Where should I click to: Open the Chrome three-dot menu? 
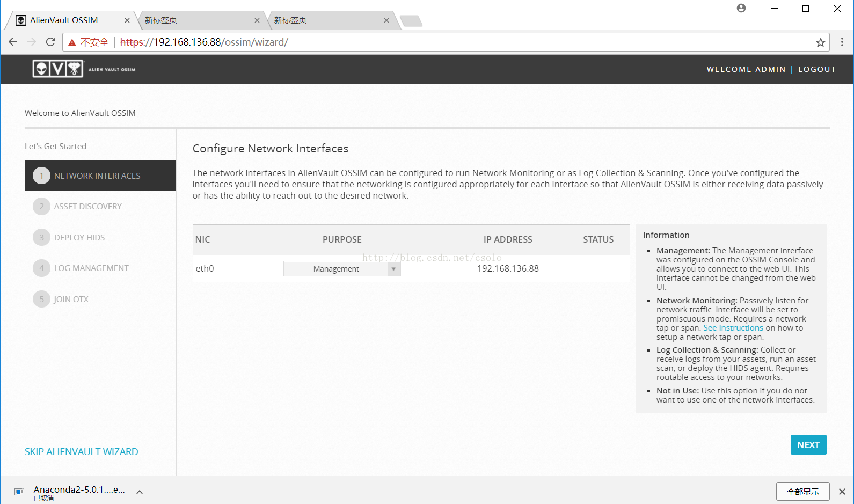(842, 42)
